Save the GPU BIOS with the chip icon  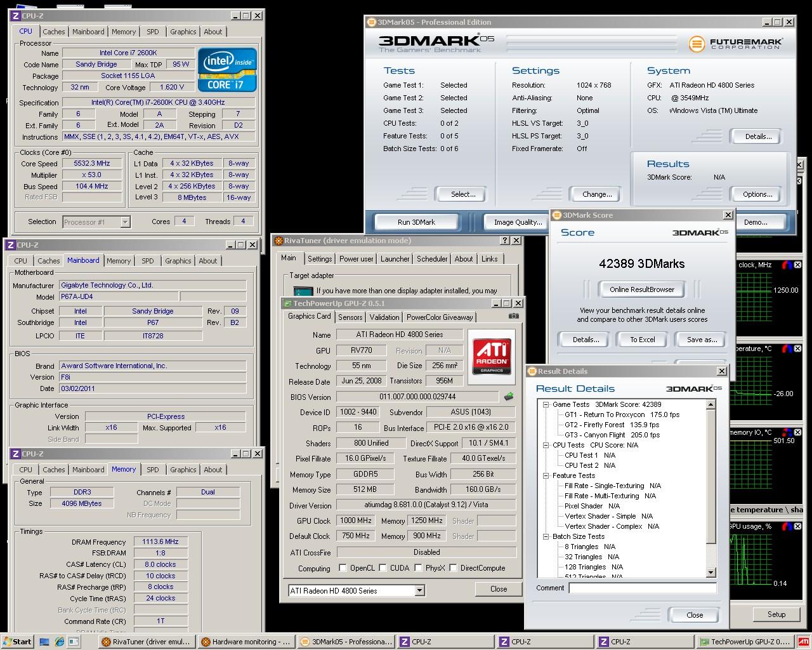click(509, 397)
